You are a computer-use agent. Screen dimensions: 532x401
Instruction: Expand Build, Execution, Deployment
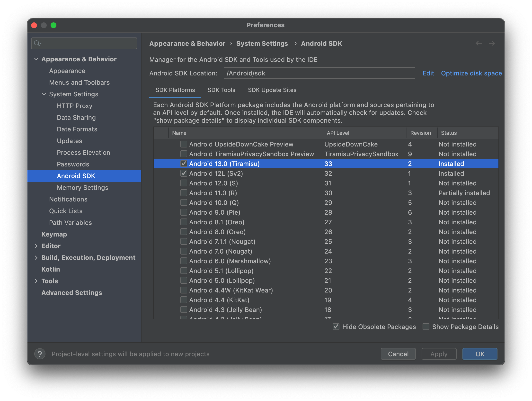tap(36, 257)
